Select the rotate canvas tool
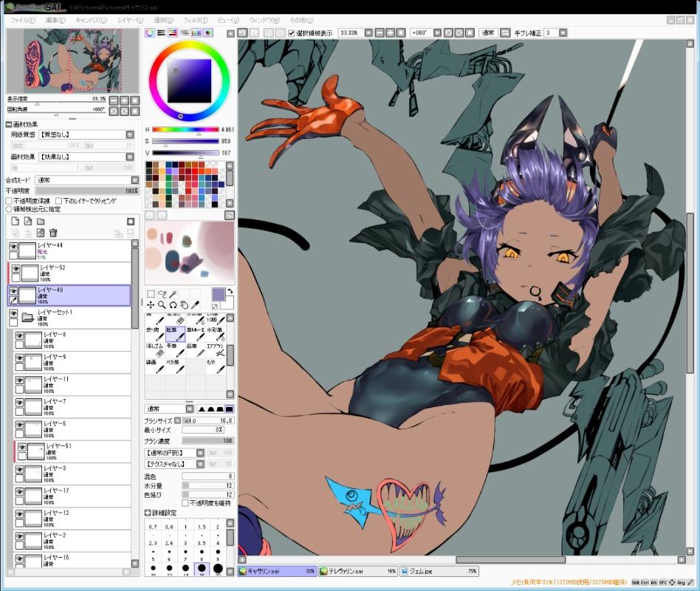 (173, 304)
